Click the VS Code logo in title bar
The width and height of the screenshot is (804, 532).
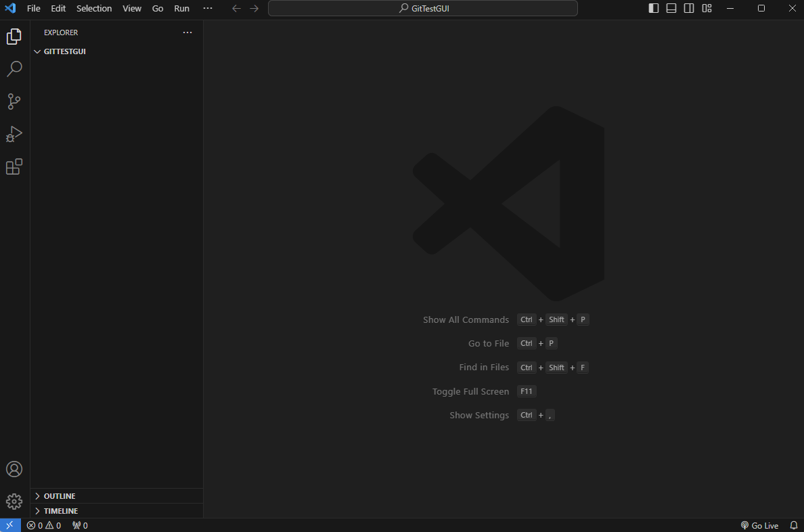[10, 8]
